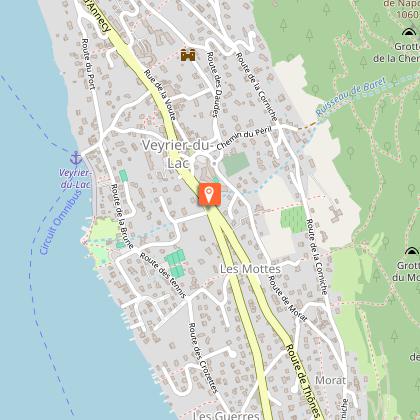Click the Route de Thônes road label
Image resolution: width=420 pixels, height=420 pixels.
click(303, 382)
